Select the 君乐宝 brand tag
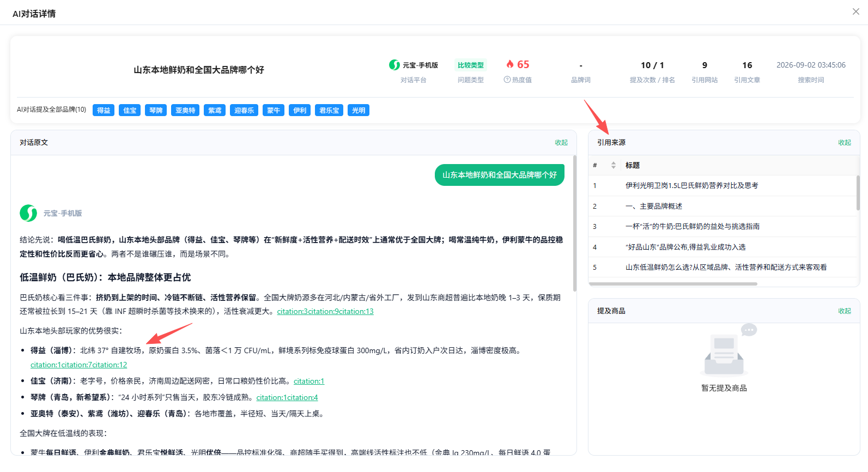The image size is (868, 472). point(329,110)
